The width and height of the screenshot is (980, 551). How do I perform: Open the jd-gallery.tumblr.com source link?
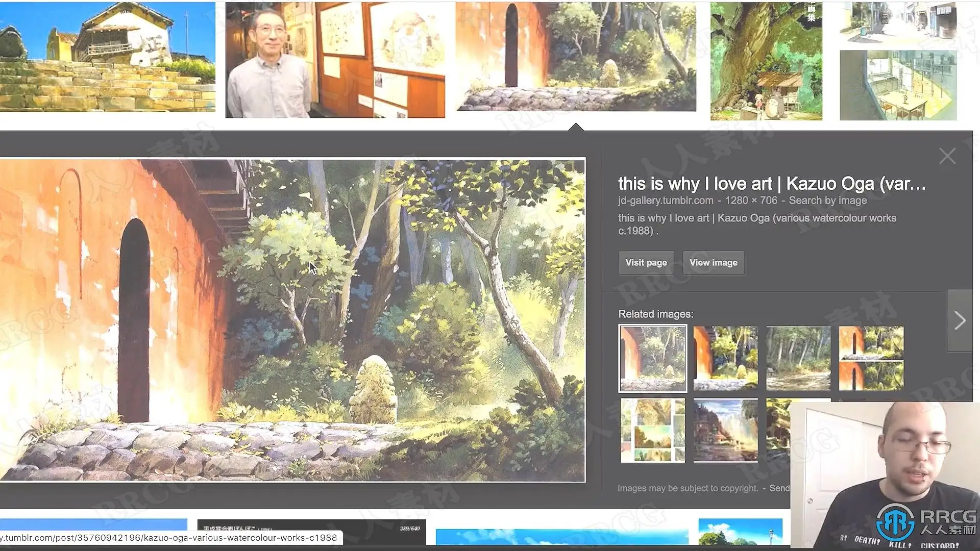666,201
